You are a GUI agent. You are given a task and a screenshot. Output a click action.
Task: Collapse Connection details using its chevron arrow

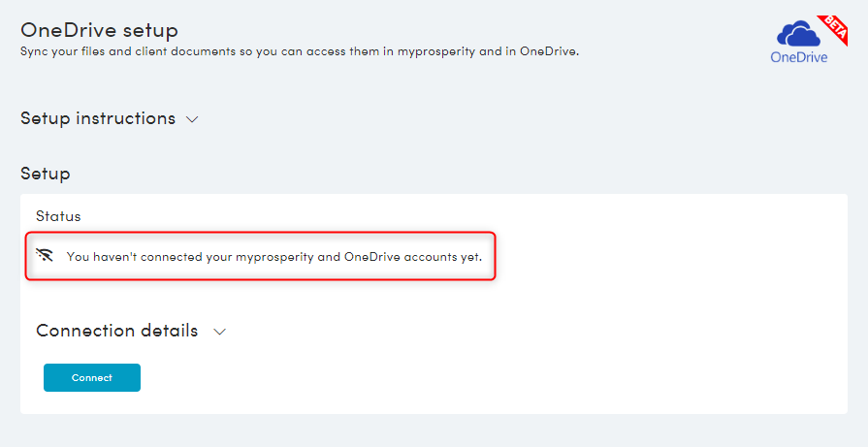pyautogui.click(x=220, y=332)
